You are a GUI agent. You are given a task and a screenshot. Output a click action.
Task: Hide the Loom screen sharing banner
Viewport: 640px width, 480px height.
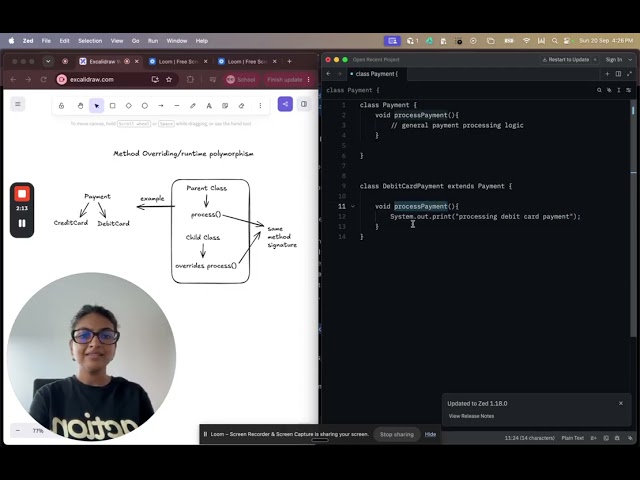(430, 434)
